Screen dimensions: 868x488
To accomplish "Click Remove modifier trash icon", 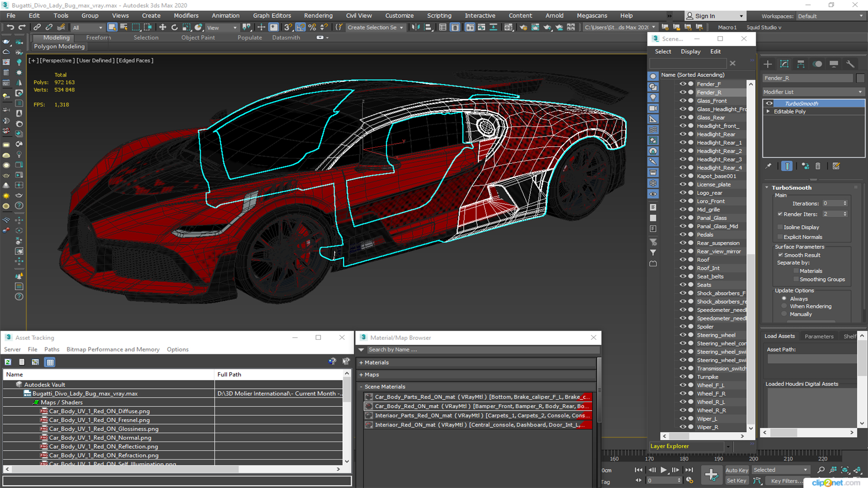I will click(818, 166).
